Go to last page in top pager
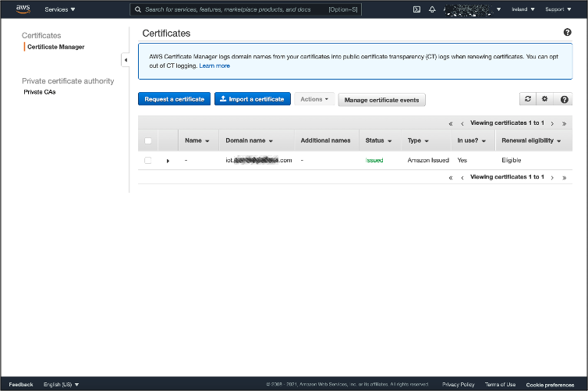Image resolution: width=588 pixels, height=391 pixels. (564, 123)
